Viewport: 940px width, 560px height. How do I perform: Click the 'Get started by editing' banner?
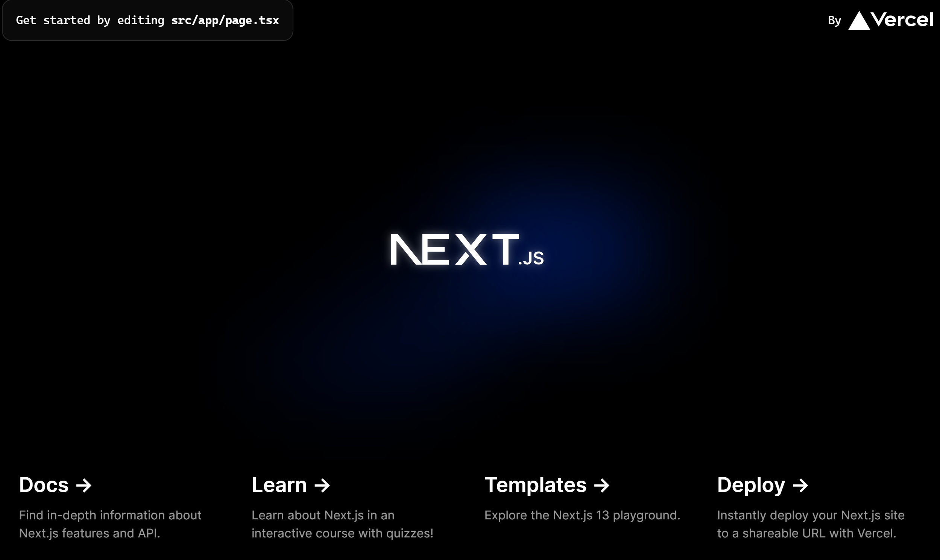coord(147,20)
